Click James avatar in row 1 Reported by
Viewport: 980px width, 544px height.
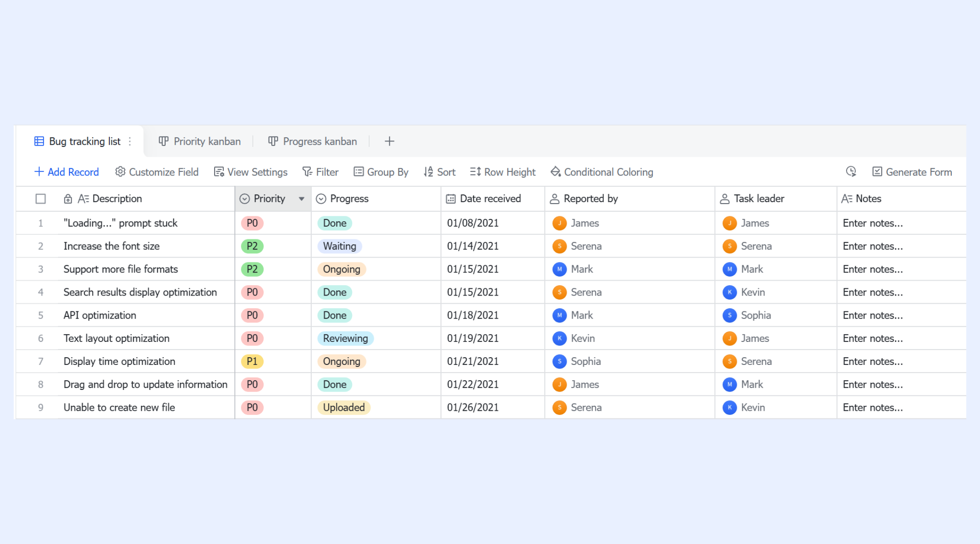[x=559, y=223]
